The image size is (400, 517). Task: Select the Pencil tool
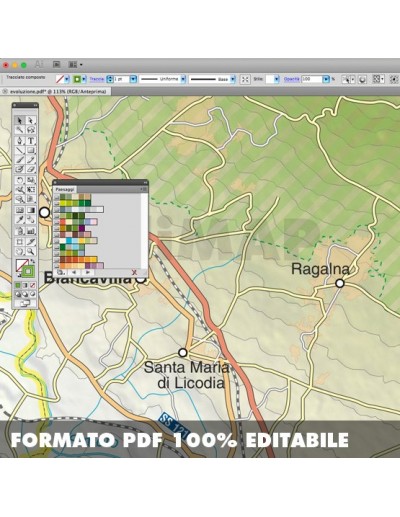pyautogui.click(x=30, y=160)
